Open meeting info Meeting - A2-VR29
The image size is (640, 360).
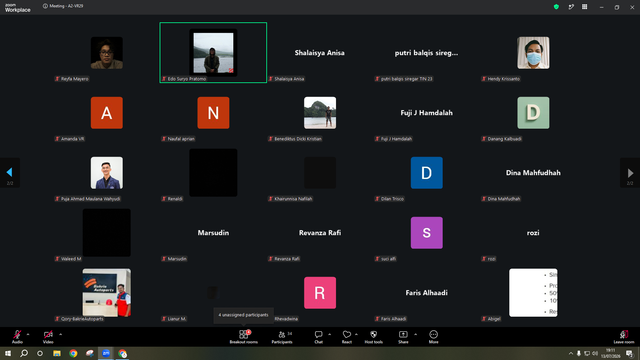(x=63, y=6)
